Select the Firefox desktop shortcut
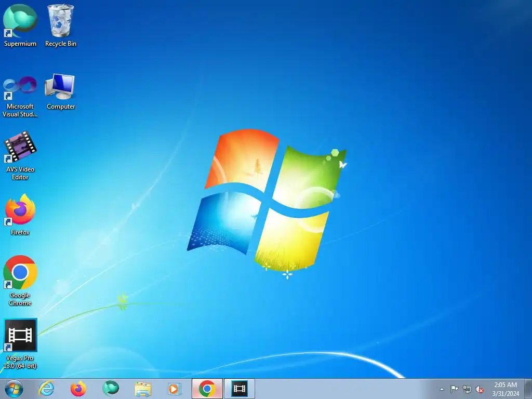Screen dimensions: 532x399 click(20, 215)
